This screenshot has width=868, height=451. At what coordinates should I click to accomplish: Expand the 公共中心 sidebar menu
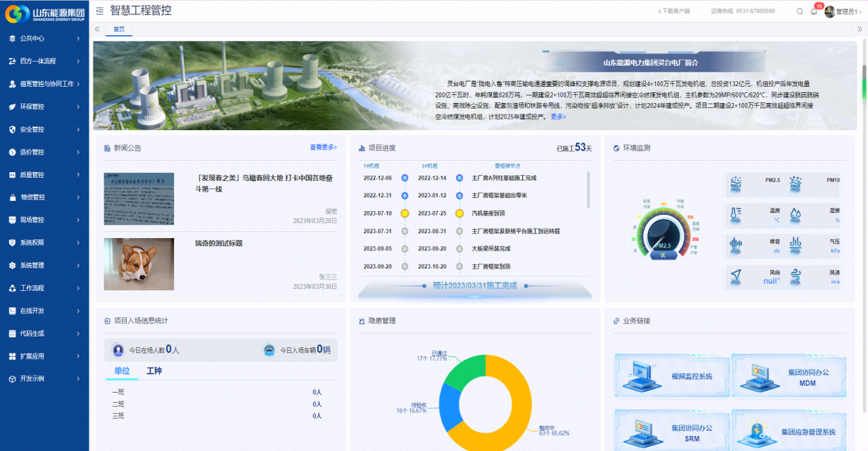[x=44, y=39]
